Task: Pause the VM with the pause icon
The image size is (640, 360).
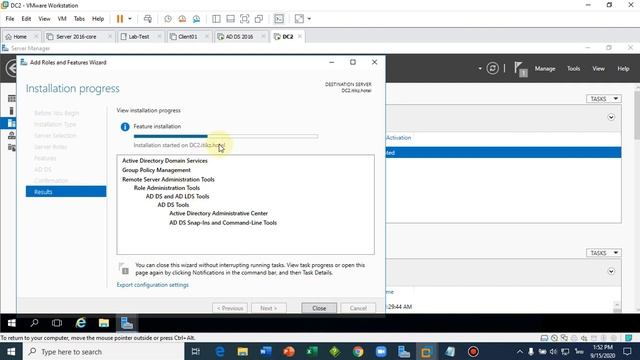Action: (x=120, y=19)
